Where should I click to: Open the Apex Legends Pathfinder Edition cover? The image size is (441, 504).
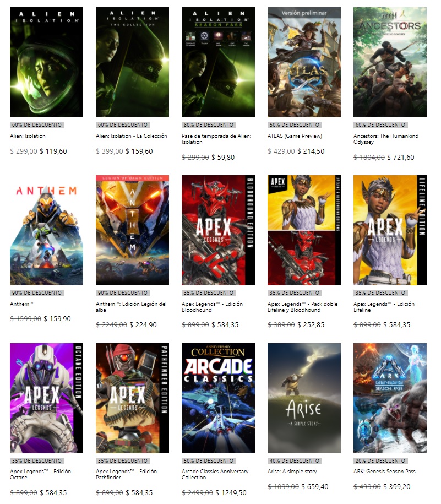(x=132, y=398)
